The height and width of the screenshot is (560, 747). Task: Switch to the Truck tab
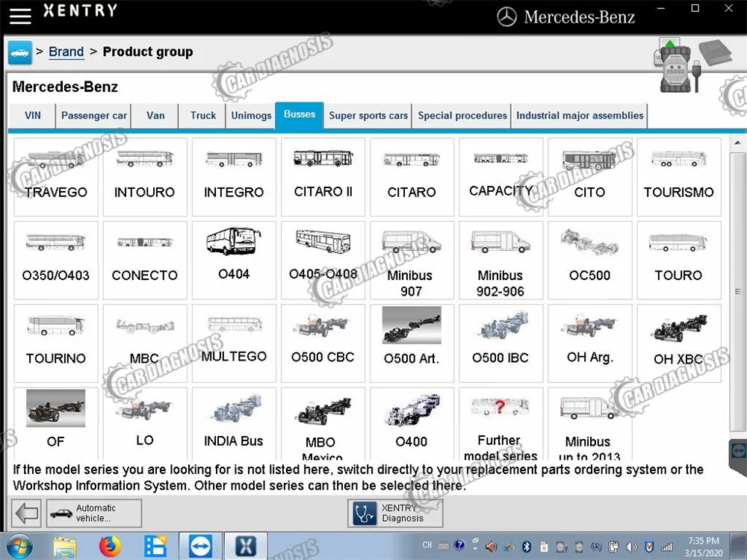coord(203,116)
